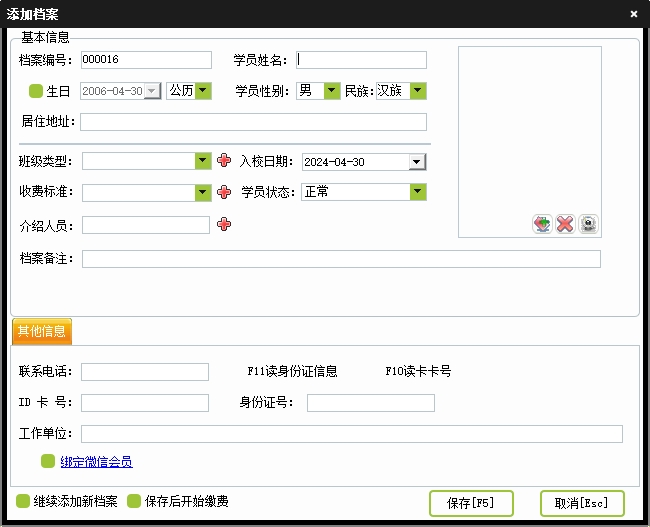Expand the 公历 calendar type dropdown
Image resolution: width=650 pixels, height=527 pixels.
click(203, 91)
